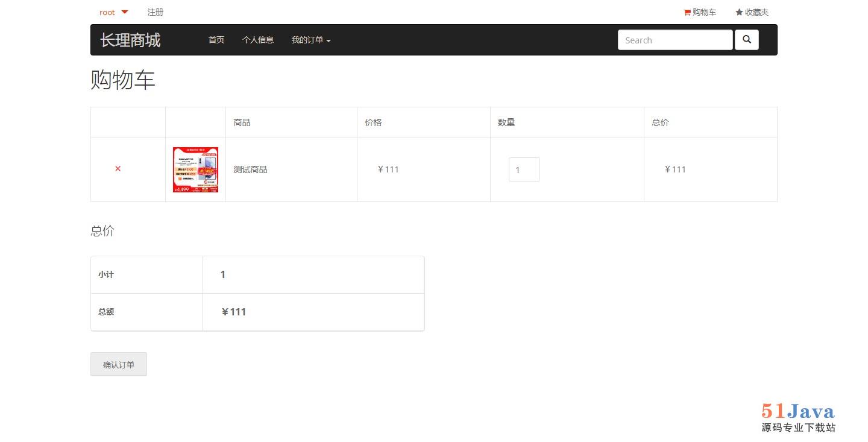This screenshot has height=442, width=868.
Task: Click the 数量 column header
Action: coord(506,122)
